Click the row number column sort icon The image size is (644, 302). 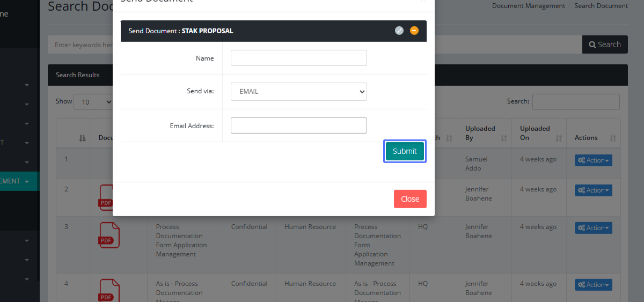click(x=83, y=138)
